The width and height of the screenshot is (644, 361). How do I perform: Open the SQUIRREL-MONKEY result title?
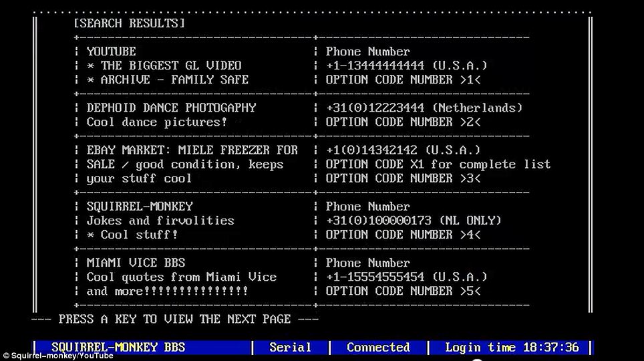pos(139,207)
